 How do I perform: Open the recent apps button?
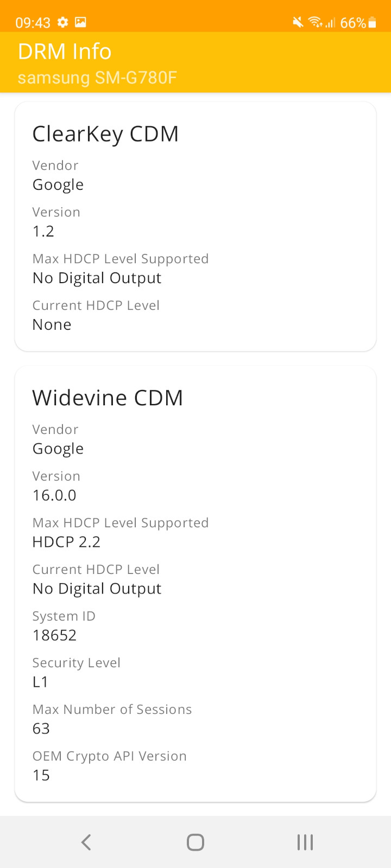coord(305,842)
